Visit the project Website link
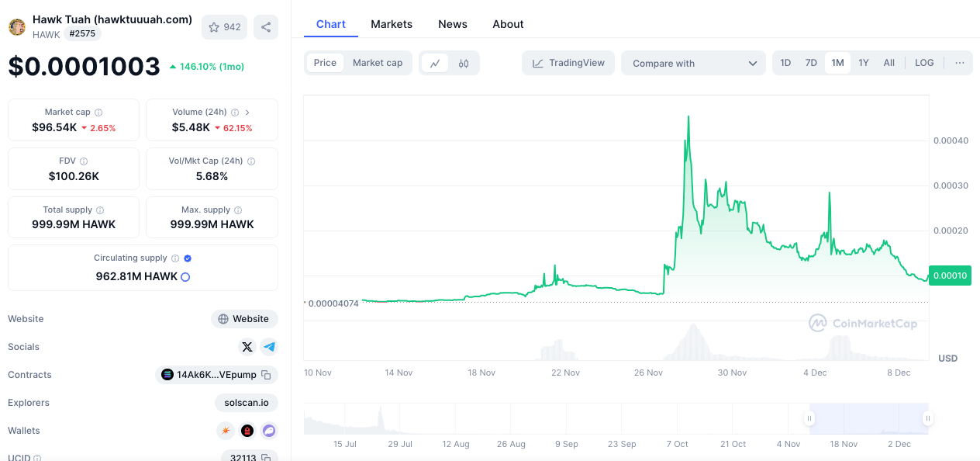Screen dimensions: 980x461 [244, 319]
